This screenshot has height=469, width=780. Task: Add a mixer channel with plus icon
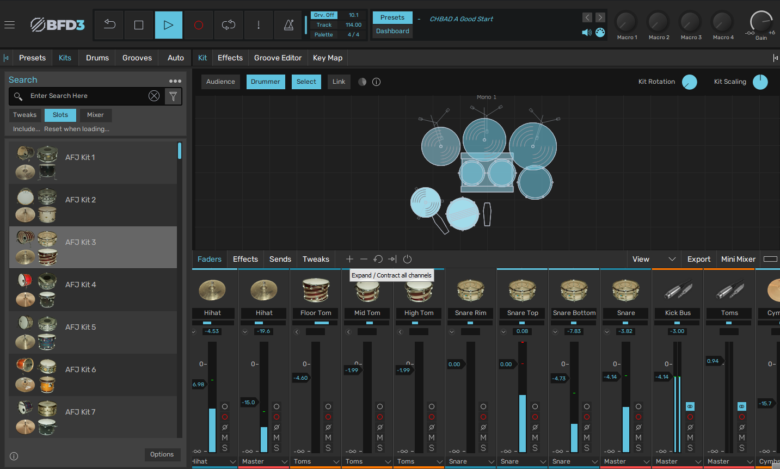click(x=349, y=259)
